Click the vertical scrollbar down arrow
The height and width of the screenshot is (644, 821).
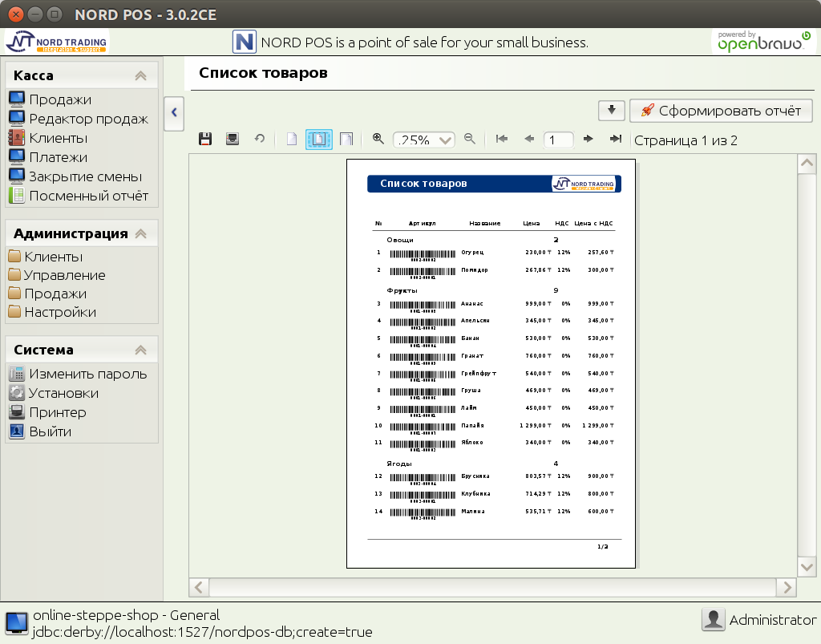click(807, 566)
